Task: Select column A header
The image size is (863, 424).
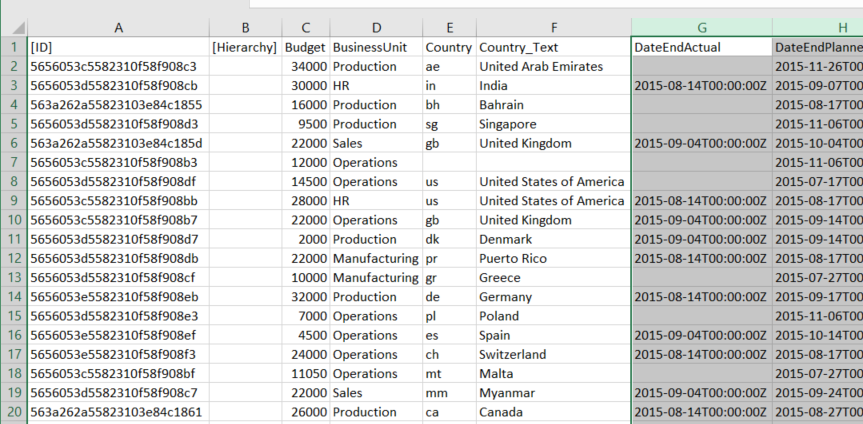Action: click(118, 27)
